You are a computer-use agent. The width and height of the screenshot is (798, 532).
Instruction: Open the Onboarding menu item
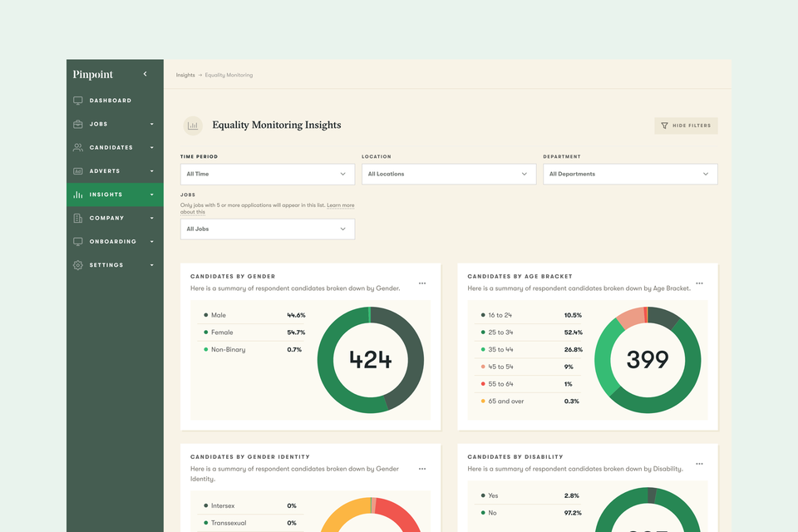coord(115,241)
